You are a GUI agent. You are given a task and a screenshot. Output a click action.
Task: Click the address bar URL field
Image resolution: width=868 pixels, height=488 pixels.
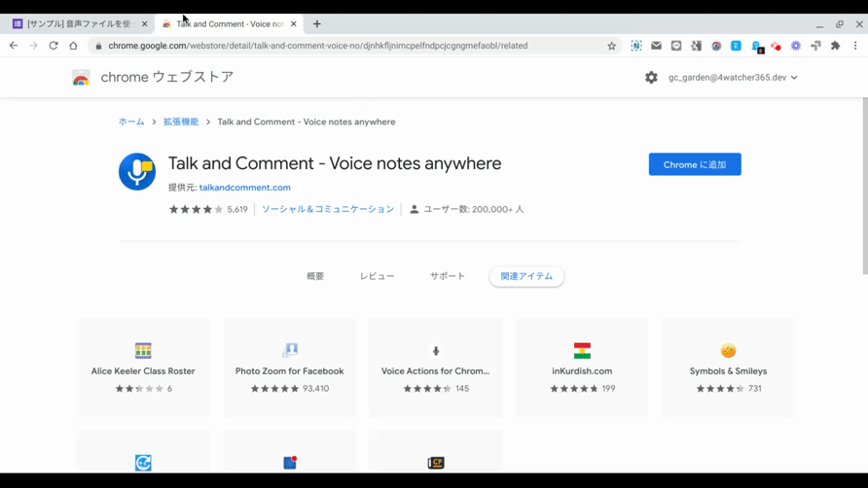tap(354, 46)
